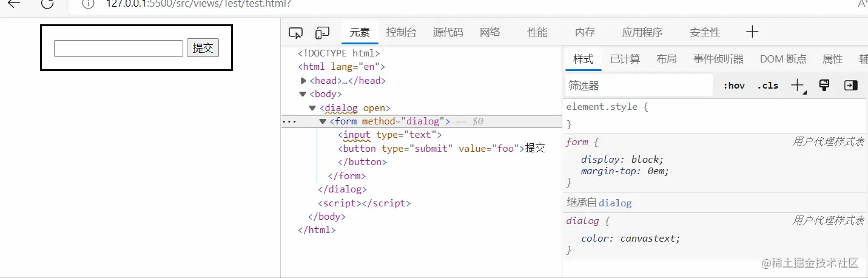The height and width of the screenshot is (278, 868).
Task: Select the closing </body> line
Action: (x=326, y=217)
